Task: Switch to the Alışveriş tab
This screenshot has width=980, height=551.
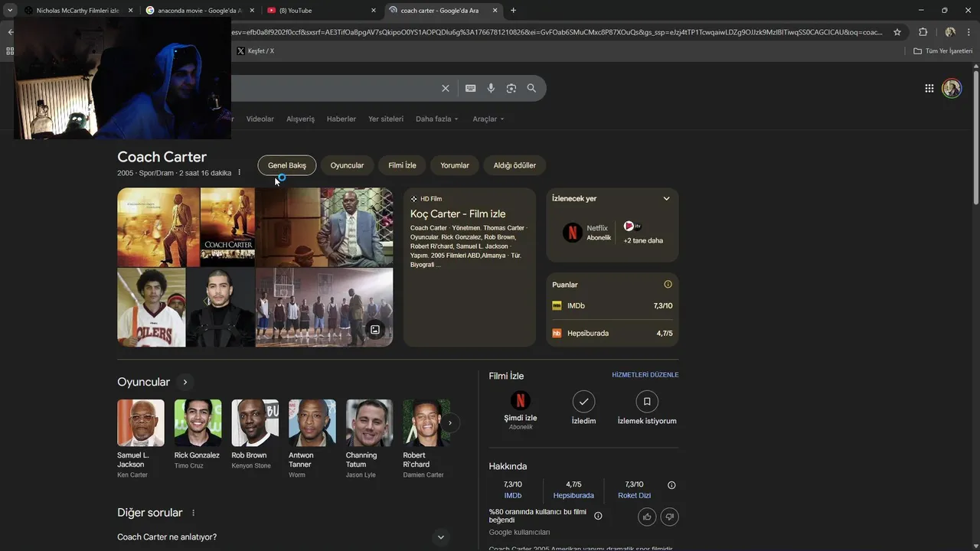Action: [300, 119]
